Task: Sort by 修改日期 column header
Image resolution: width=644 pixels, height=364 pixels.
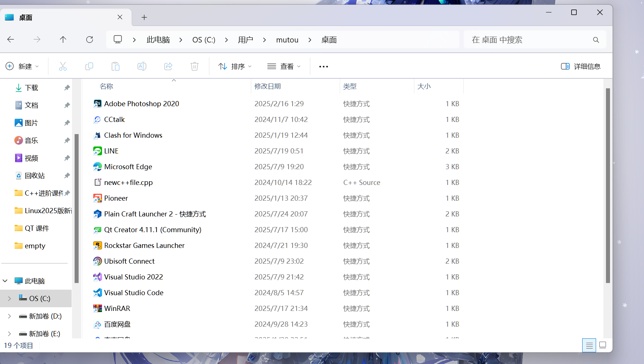Action: coord(268,86)
